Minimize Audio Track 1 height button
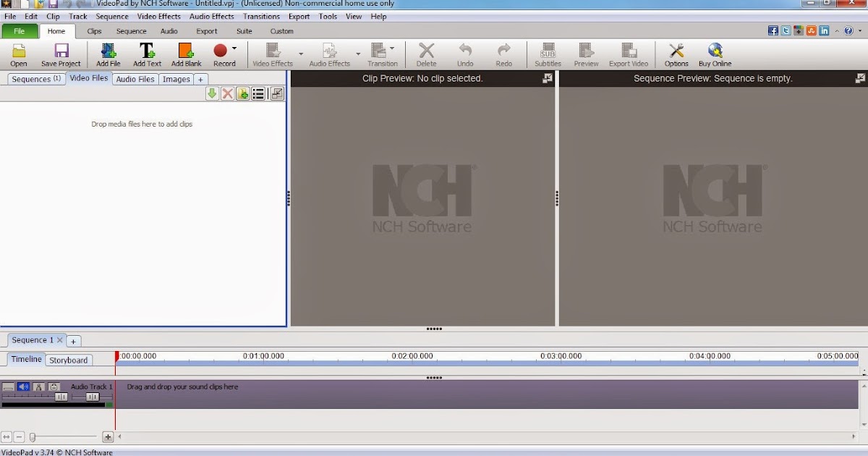Image resolution: width=868 pixels, height=456 pixels. click(x=8, y=387)
